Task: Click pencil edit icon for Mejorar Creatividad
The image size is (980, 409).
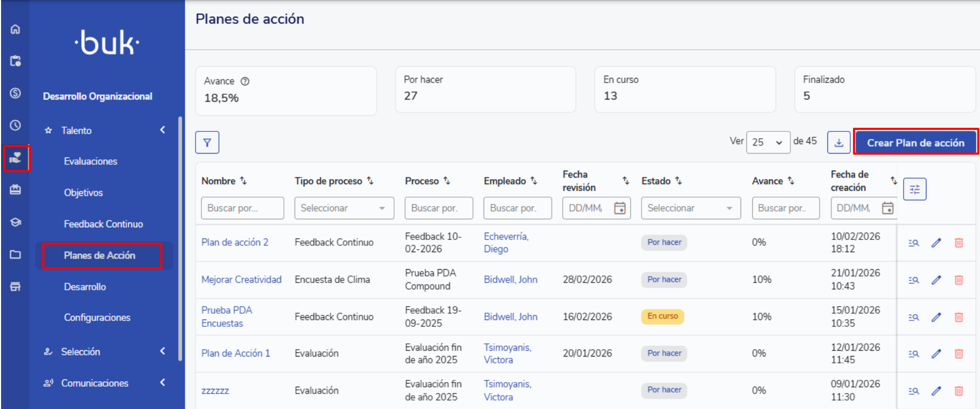Action: coord(936,280)
